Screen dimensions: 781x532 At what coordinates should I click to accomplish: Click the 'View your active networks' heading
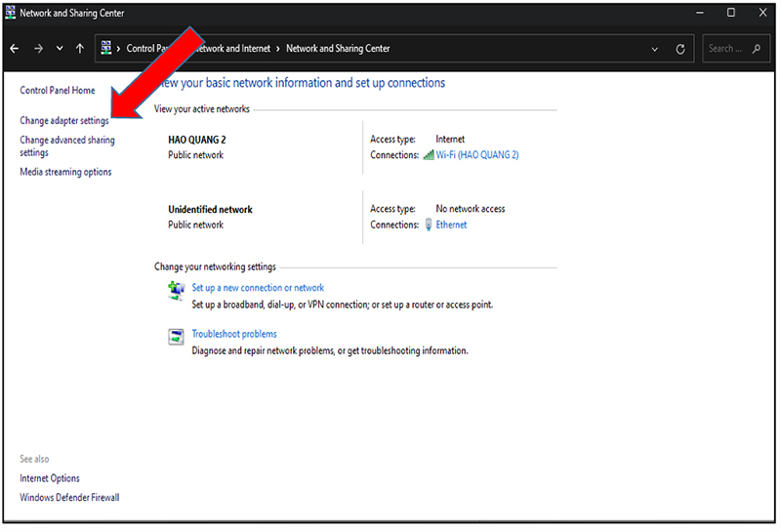point(202,108)
